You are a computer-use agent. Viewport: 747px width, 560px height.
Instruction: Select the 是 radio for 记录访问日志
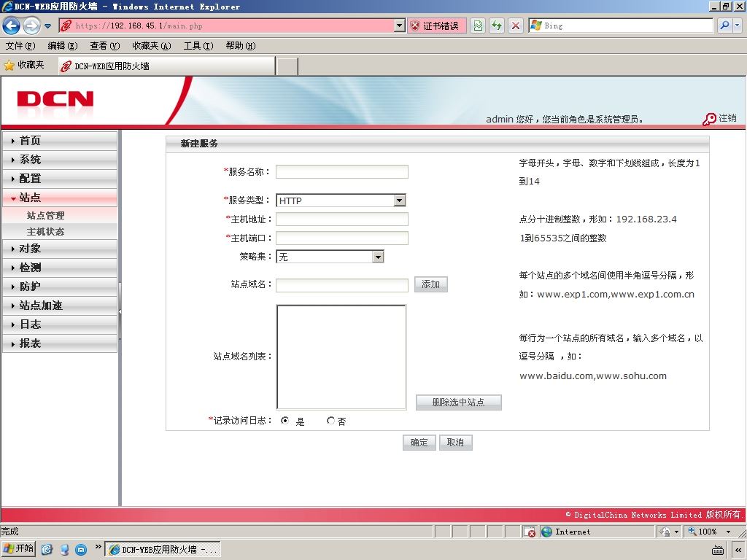point(285,421)
